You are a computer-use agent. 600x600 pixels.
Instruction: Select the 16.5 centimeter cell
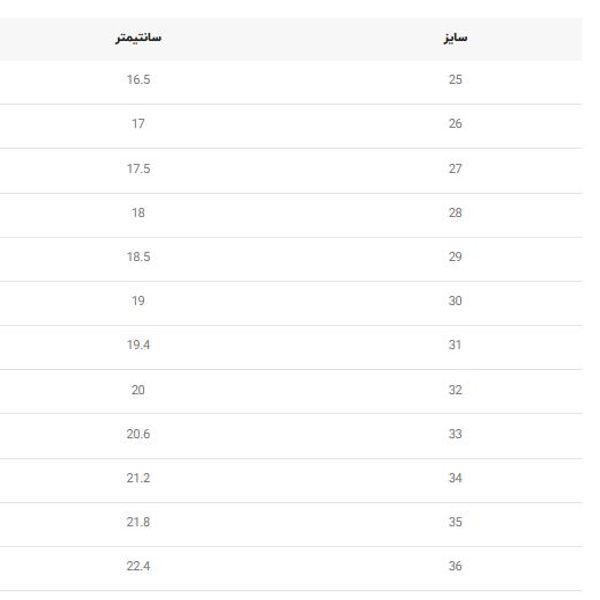tap(138, 80)
